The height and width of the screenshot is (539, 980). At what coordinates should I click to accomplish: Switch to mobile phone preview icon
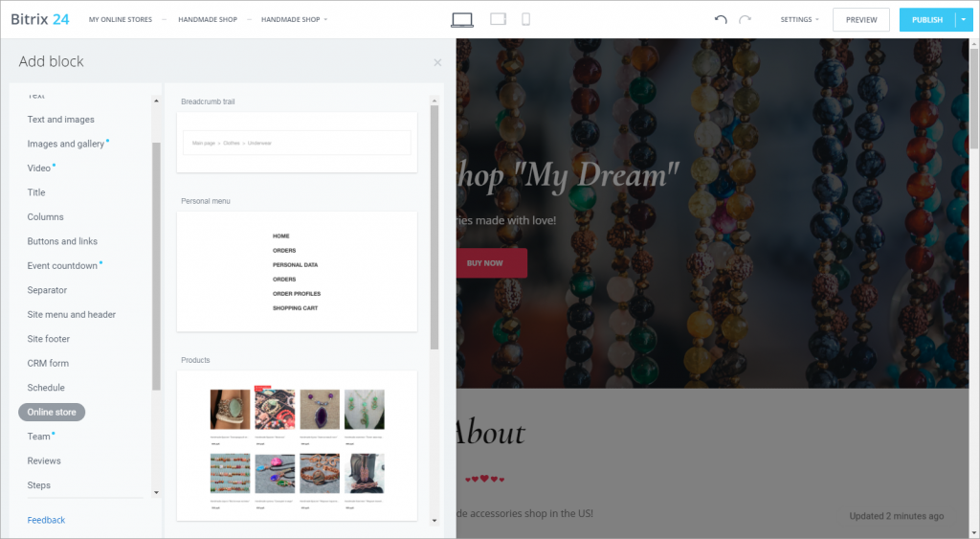point(526,19)
